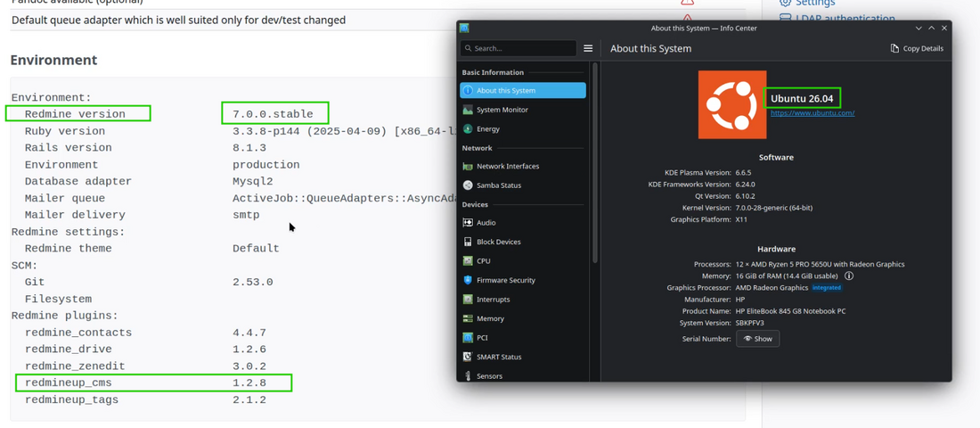Select the Network Interfaces sidebar entry
The height and width of the screenshot is (428, 980).
tap(523, 167)
